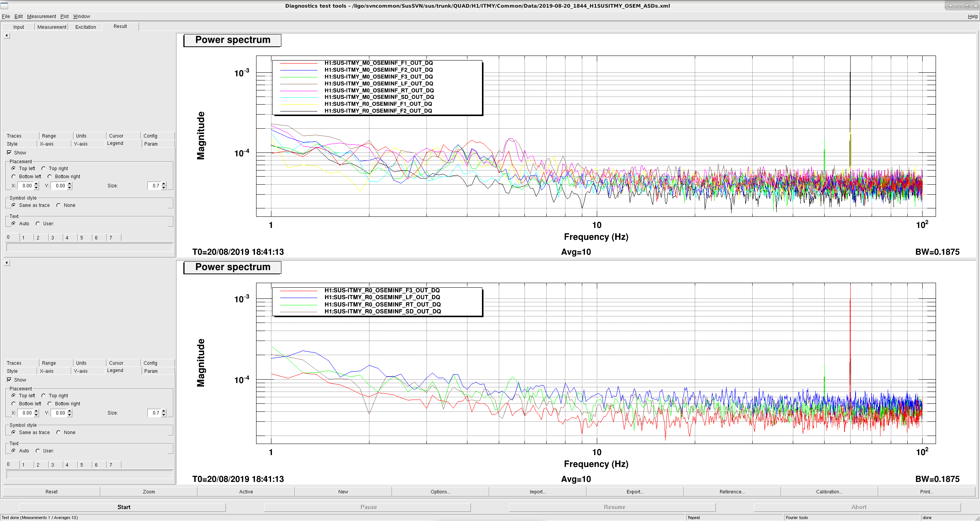This screenshot has height=521, width=980.
Task: Collapse the upper plot options panel arrow
Action: tap(7, 36)
